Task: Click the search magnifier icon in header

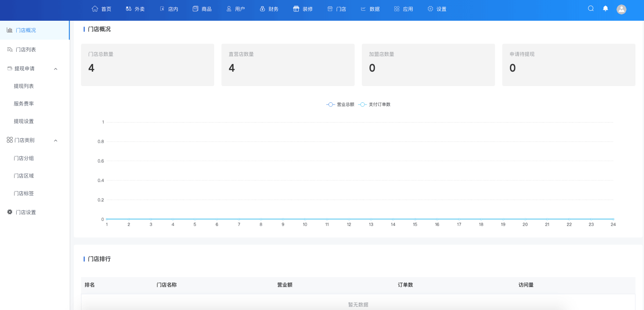Action: (x=591, y=9)
